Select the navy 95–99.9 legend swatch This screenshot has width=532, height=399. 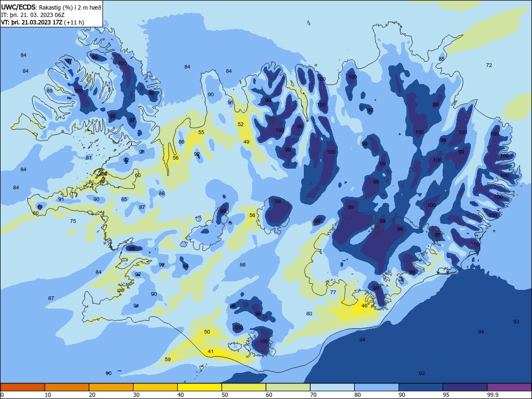click(465, 387)
